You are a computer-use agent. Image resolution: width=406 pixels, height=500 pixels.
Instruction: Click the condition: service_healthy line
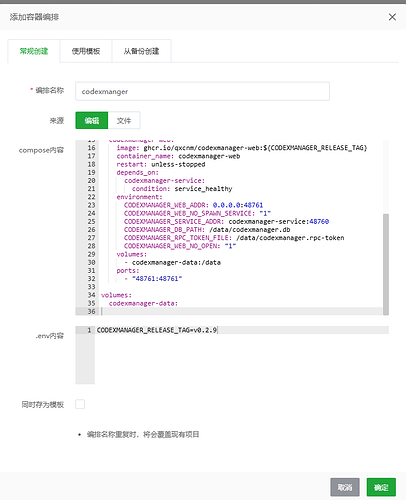[x=182, y=189]
